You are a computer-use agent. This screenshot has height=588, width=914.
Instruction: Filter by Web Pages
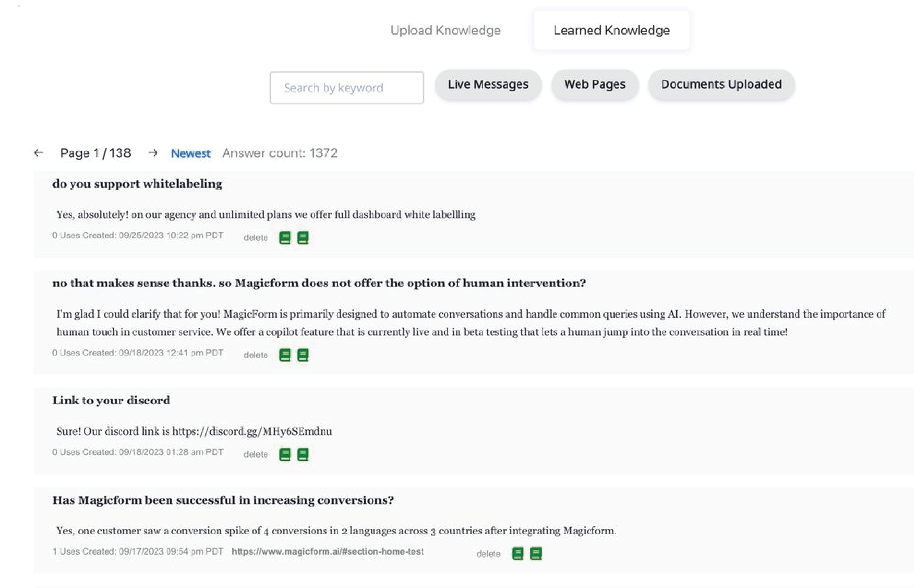click(595, 84)
